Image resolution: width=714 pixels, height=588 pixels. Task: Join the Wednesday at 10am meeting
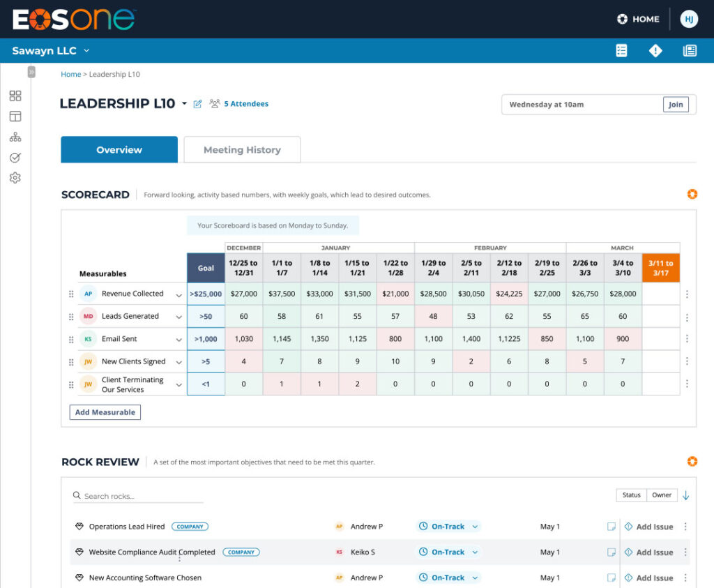coord(675,105)
